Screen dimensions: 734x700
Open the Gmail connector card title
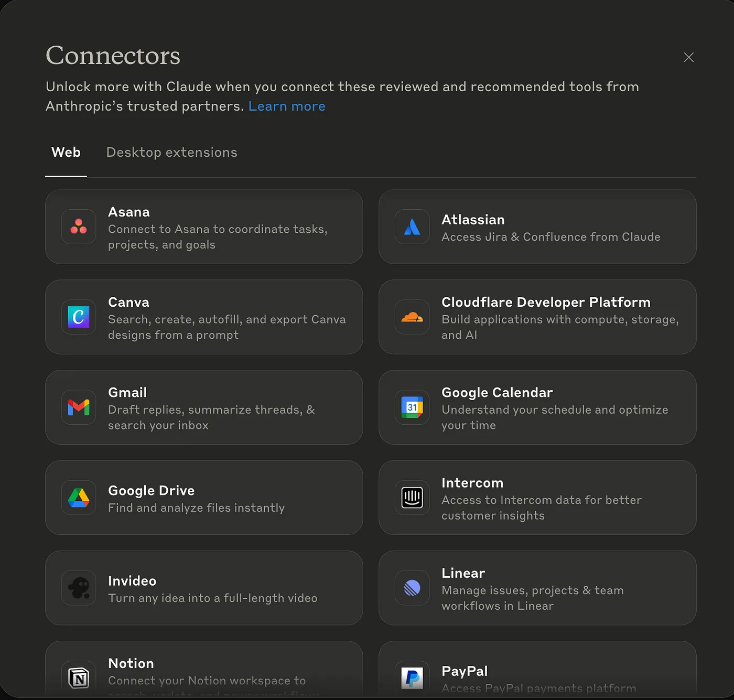click(x=127, y=392)
